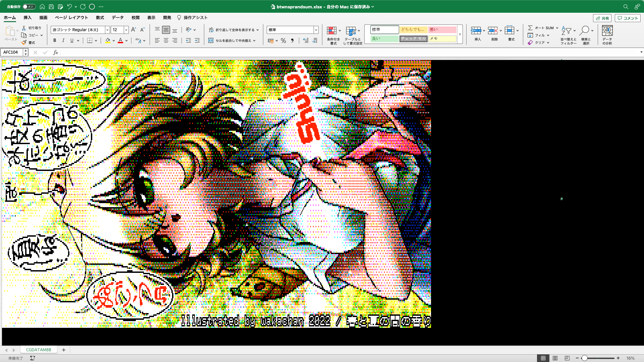Open the ページ レイアウト ribbon tab
This screenshot has height=362, width=644.
tap(71, 18)
